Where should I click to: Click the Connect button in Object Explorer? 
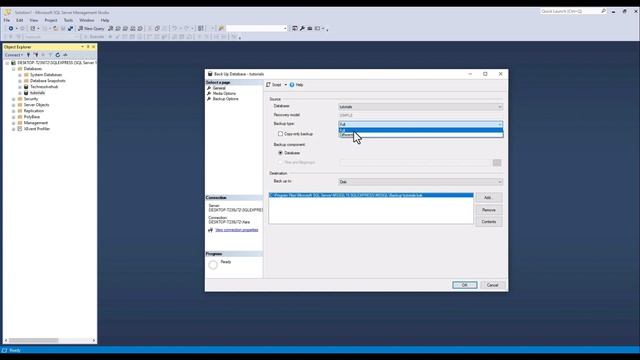[x=13, y=55]
